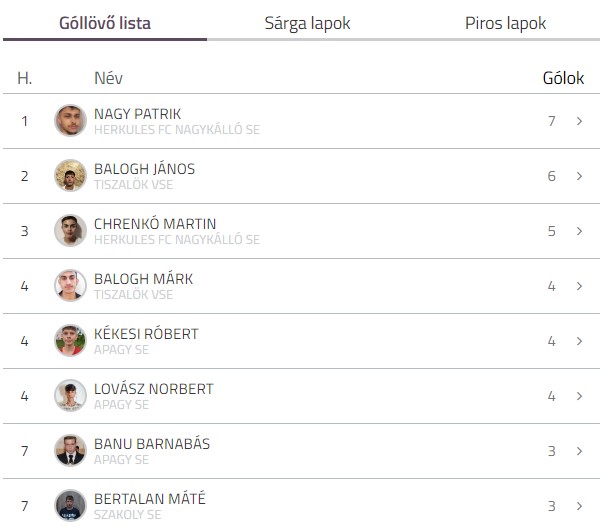Click Kékesi Róbert's avatar image
The height and width of the screenshot is (530, 600).
(x=70, y=341)
